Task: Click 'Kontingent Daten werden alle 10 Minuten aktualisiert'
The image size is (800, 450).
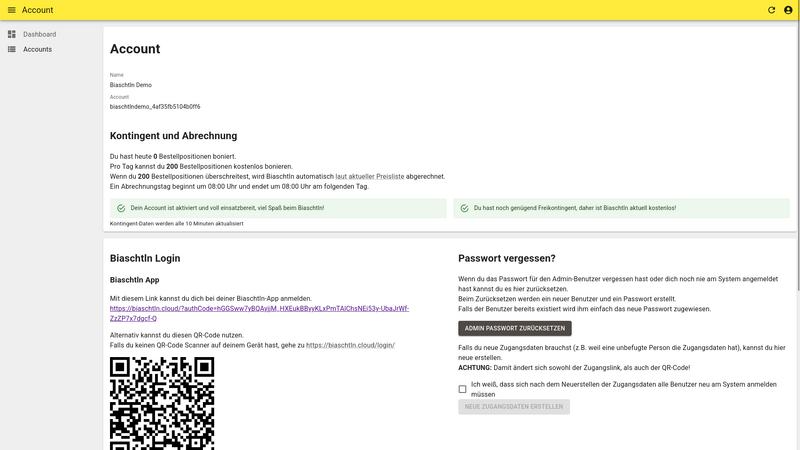Action: [177, 223]
